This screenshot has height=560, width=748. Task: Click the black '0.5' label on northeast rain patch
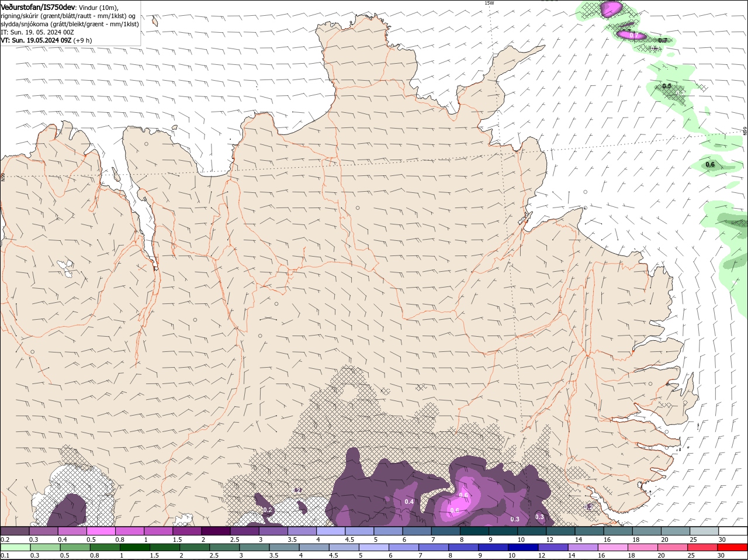tap(667, 87)
